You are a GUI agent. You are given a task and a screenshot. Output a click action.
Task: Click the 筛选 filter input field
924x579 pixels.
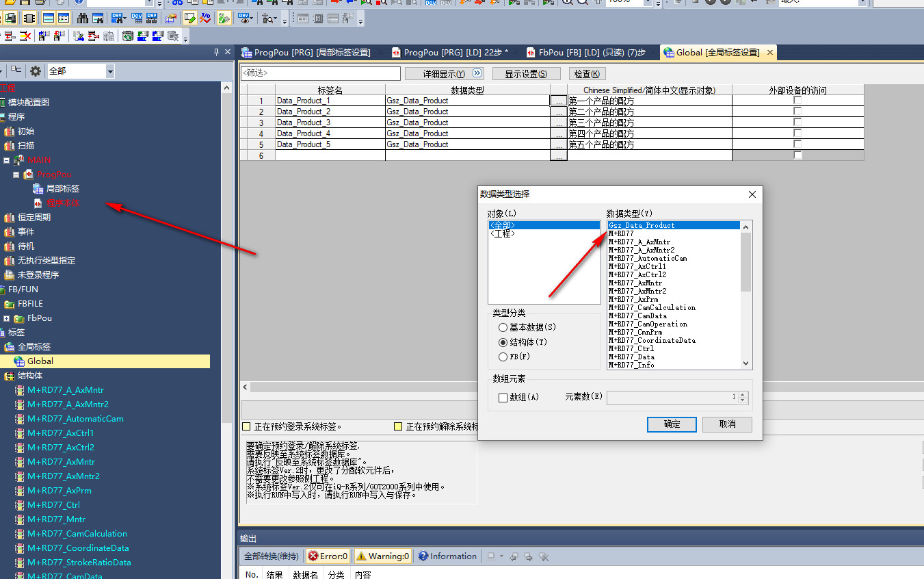pos(320,73)
